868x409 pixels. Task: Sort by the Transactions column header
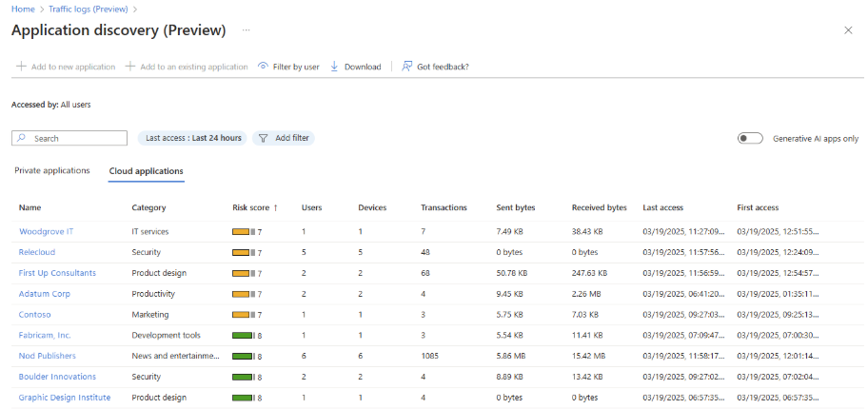pyautogui.click(x=444, y=207)
